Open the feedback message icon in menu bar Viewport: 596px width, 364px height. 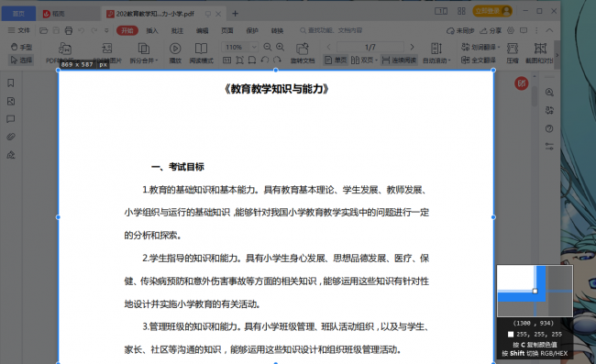pyautogui.click(x=524, y=30)
